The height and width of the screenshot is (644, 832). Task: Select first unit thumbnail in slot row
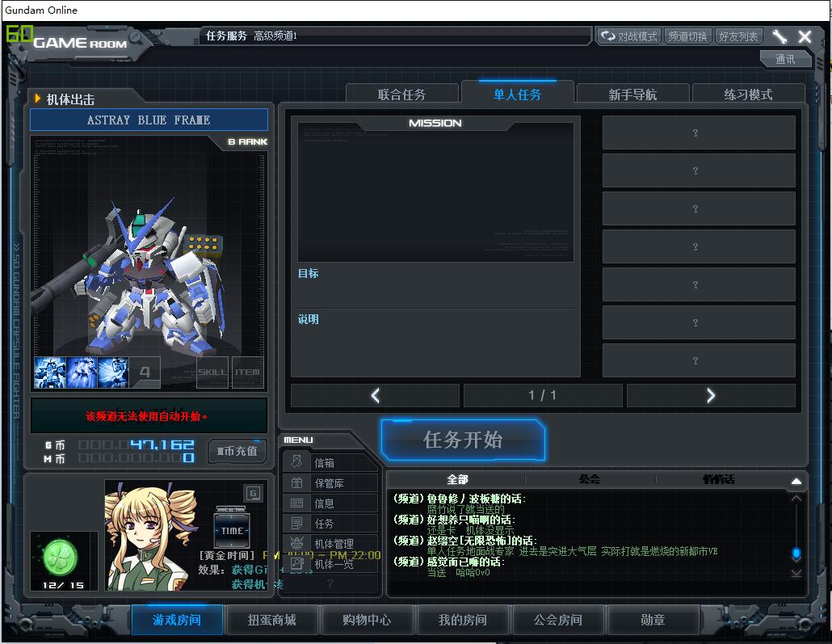[x=50, y=373]
